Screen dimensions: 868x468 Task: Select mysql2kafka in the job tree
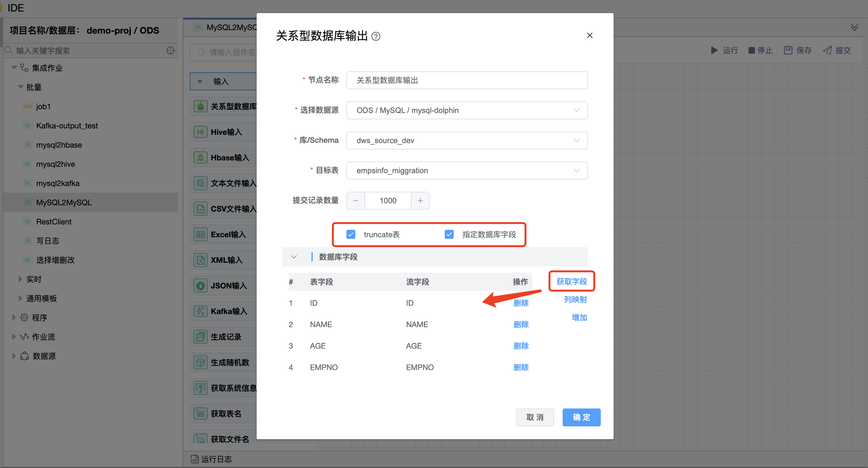[58, 183]
